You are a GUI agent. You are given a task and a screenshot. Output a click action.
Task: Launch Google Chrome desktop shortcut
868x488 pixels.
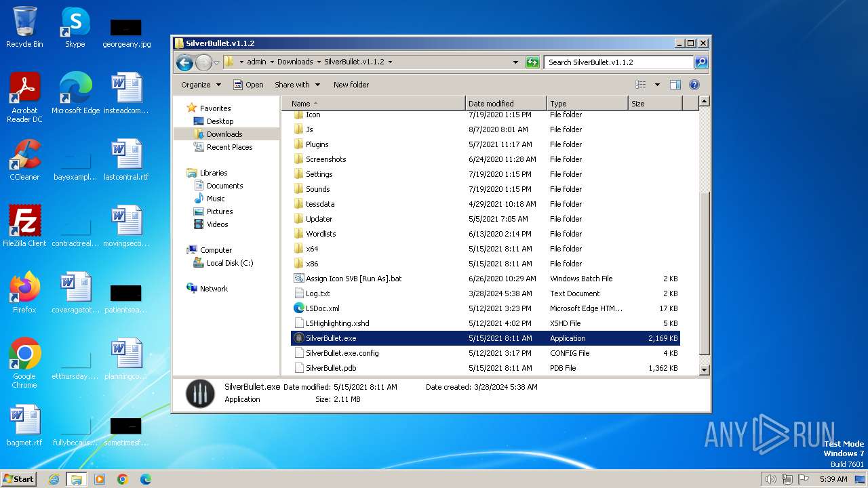click(24, 363)
